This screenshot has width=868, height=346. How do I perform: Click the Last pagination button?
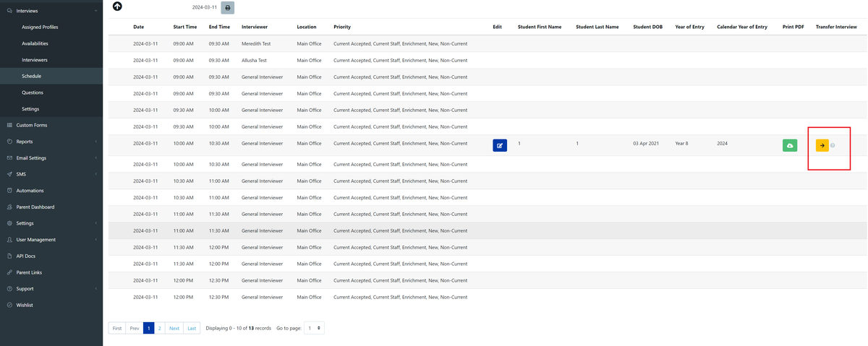point(192,328)
